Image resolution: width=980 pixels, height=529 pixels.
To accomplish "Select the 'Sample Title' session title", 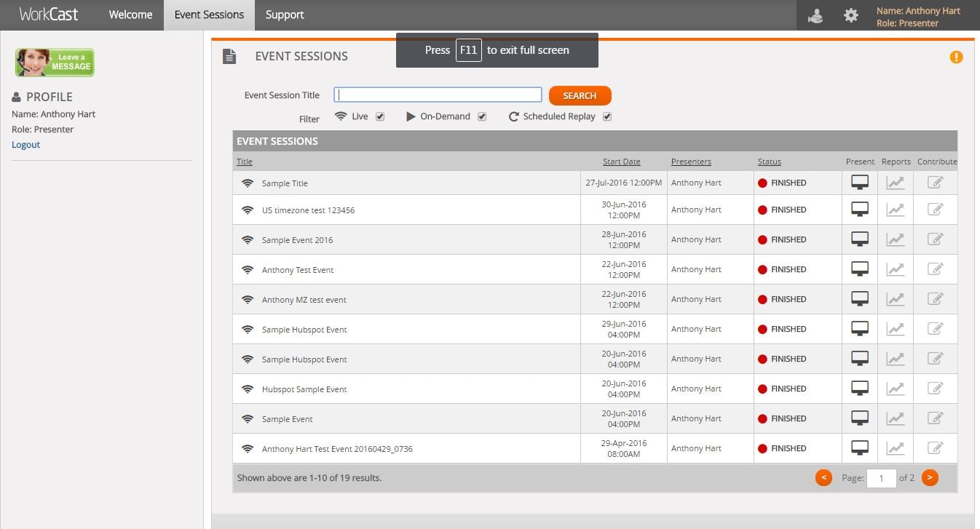I will pos(285,183).
